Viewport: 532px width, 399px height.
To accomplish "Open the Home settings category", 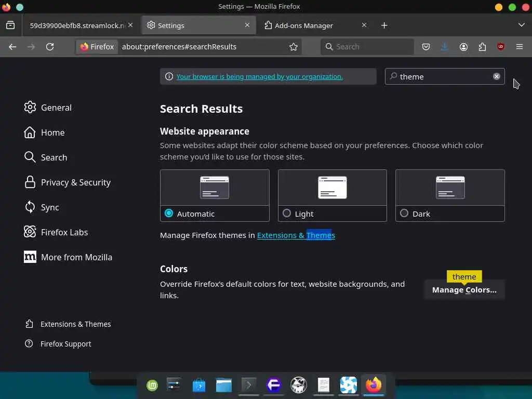I will pos(44,132).
